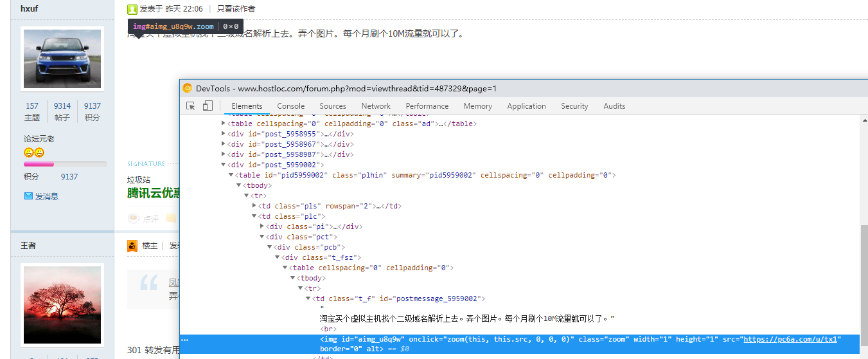Expand the table class="ad" node

(224, 124)
